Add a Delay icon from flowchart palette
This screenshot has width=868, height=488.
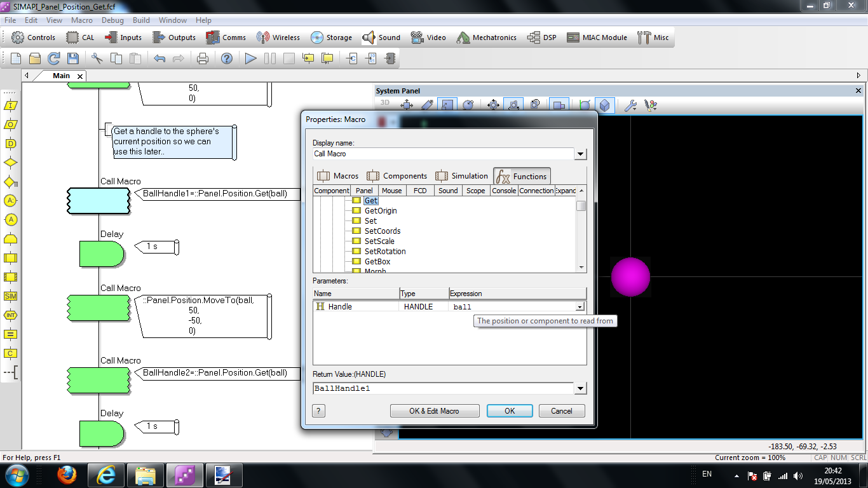pyautogui.click(x=10, y=144)
